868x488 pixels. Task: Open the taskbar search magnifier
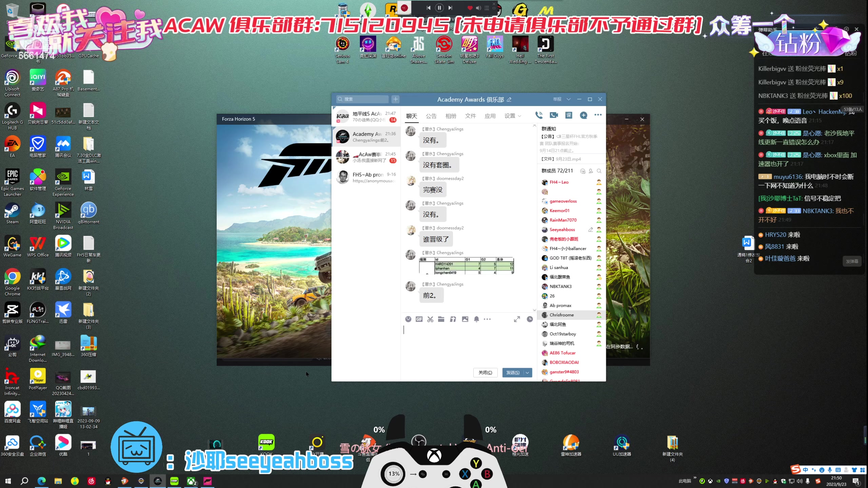[x=24, y=481]
